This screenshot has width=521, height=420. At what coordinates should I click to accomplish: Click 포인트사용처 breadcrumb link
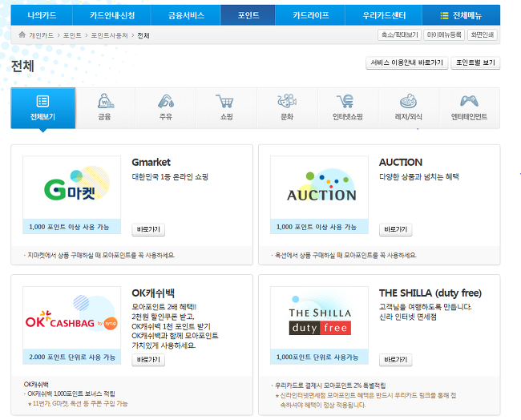click(x=109, y=35)
